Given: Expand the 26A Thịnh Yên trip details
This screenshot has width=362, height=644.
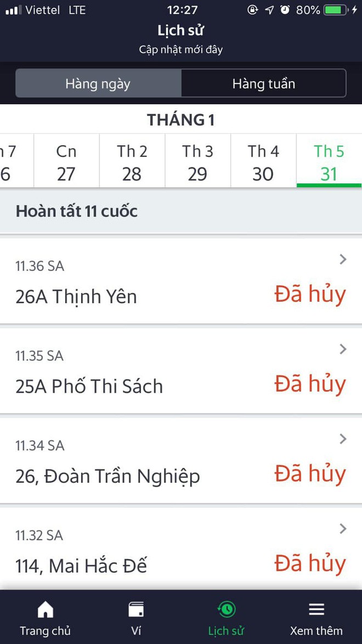Looking at the screenshot, I should pyautogui.click(x=343, y=259).
